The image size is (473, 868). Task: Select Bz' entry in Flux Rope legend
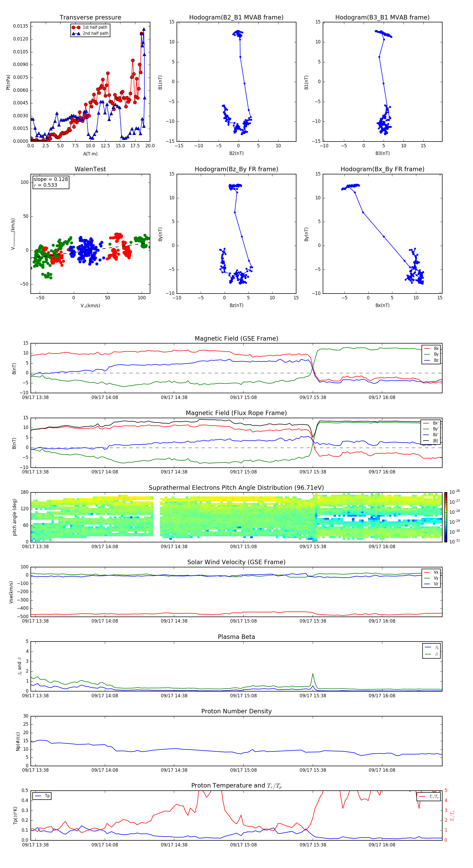tap(431, 435)
